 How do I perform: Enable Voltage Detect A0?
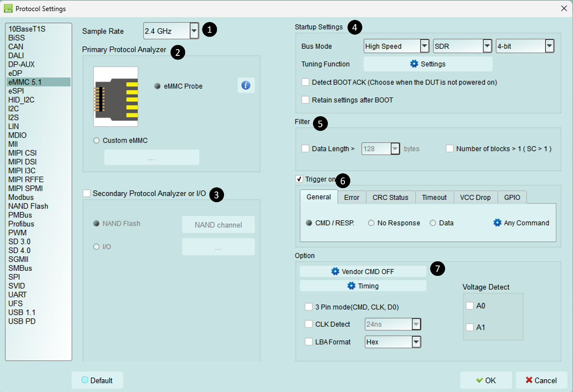point(469,306)
